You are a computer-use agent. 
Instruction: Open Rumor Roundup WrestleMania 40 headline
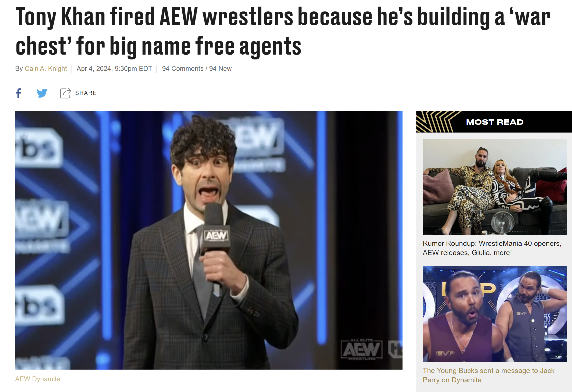point(492,248)
